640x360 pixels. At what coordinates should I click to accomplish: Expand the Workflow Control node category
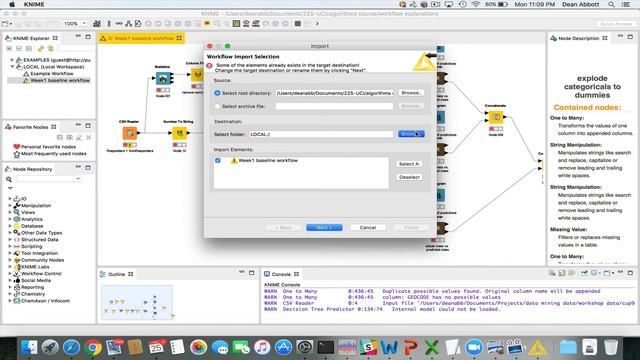point(10,273)
